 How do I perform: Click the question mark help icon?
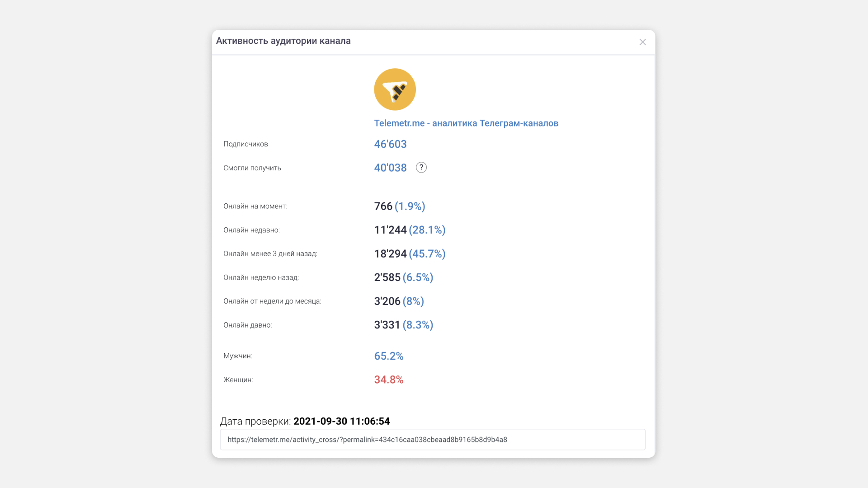click(421, 168)
